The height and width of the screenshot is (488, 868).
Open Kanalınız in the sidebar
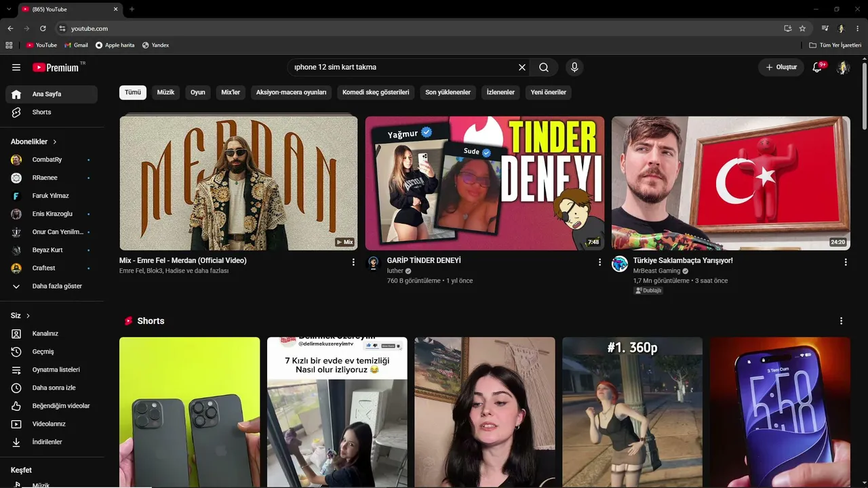point(52,333)
